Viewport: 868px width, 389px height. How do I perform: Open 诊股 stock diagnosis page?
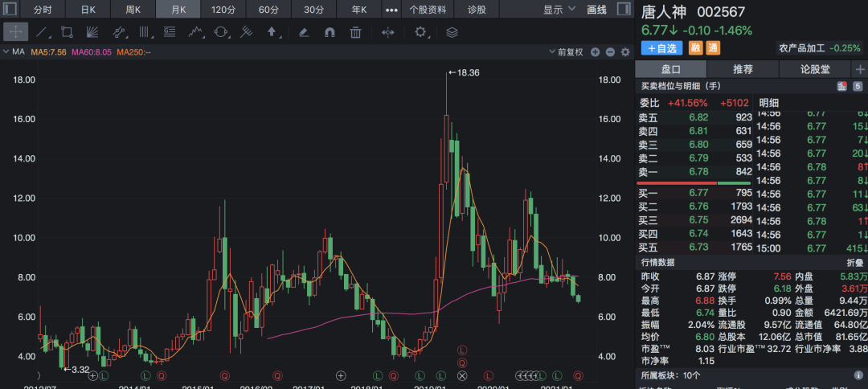(477, 10)
